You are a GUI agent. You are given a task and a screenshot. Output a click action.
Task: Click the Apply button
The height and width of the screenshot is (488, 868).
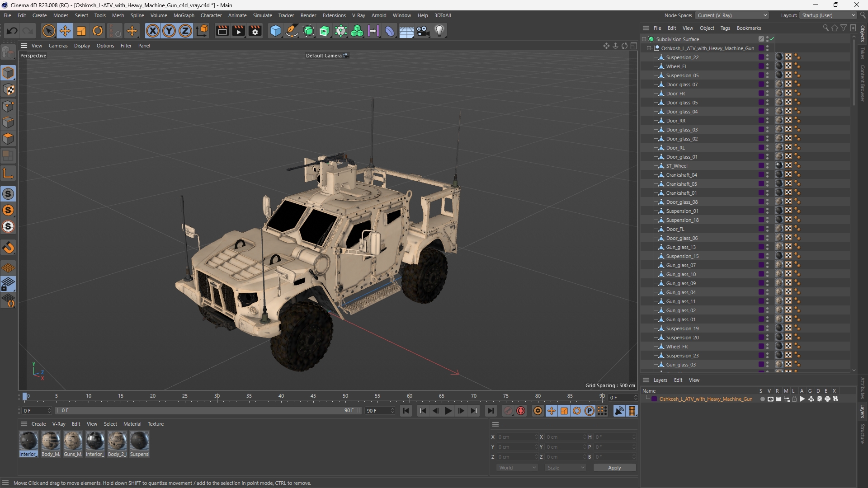tap(614, 468)
